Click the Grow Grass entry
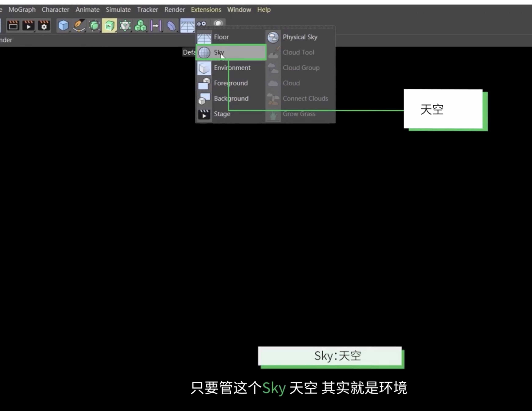This screenshot has height=411, width=532. click(300, 114)
